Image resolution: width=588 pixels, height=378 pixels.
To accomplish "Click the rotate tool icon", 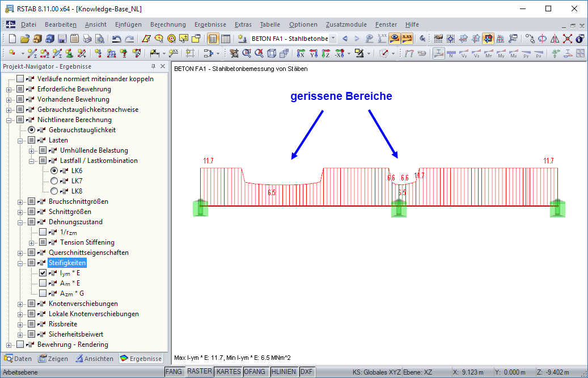I will [x=542, y=39].
